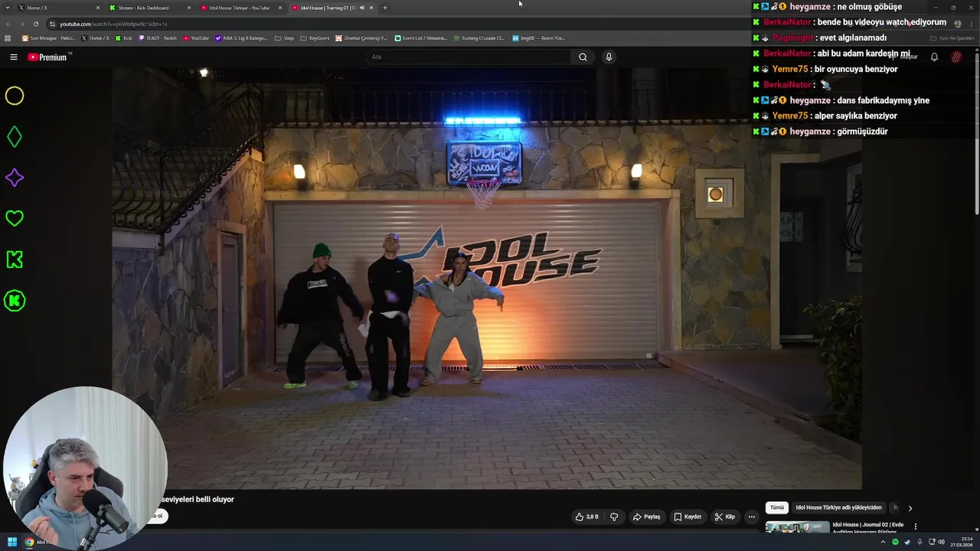This screenshot has height=551, width=980.
Task: Open the Windows Start menu
Action: click(x=11, y=542)
